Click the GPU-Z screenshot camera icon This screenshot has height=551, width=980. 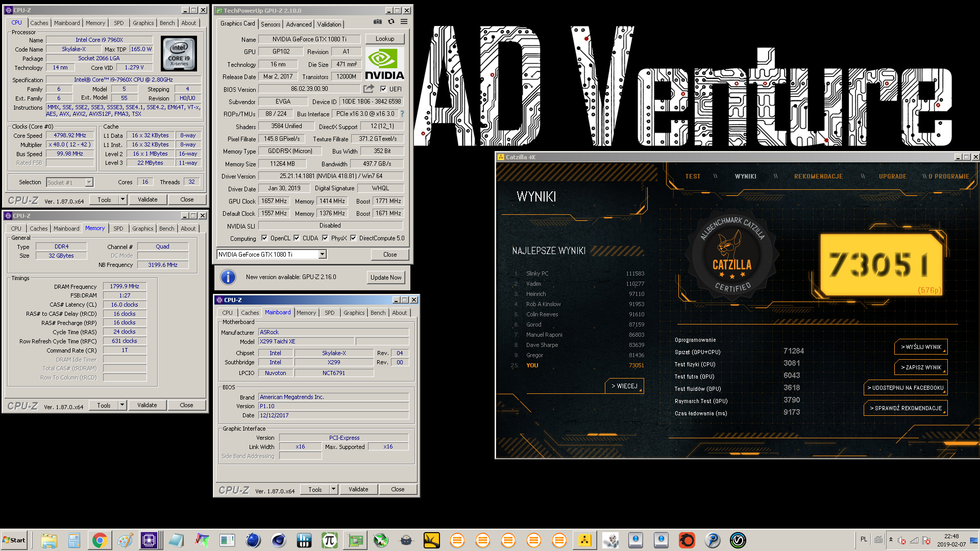click(377, 22)
